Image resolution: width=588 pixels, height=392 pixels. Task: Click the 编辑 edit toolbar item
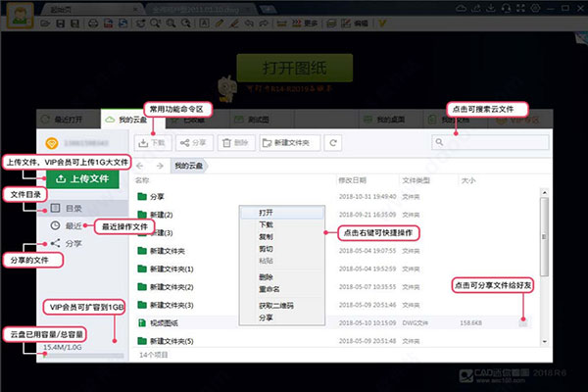coord(355,24)
